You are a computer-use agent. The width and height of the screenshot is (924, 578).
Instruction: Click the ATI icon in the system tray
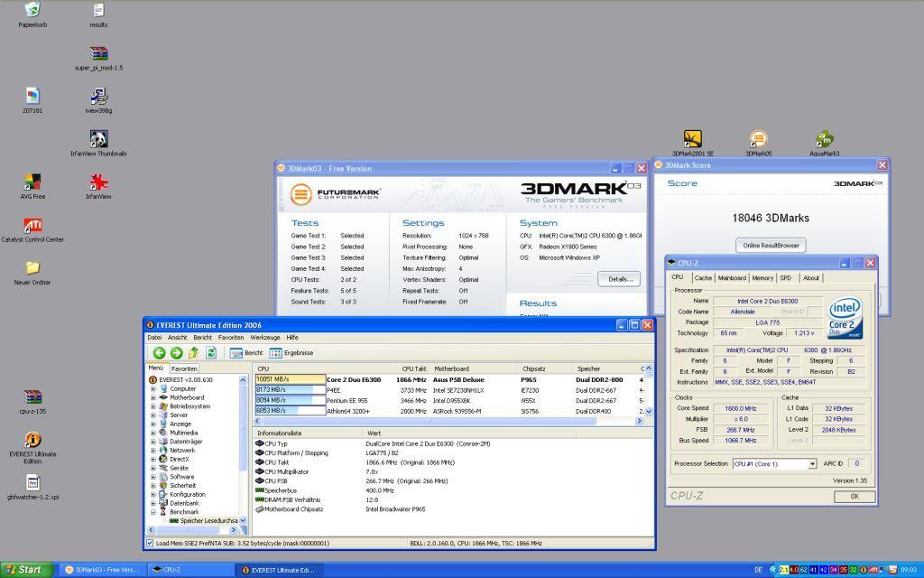tap(873, 570)
